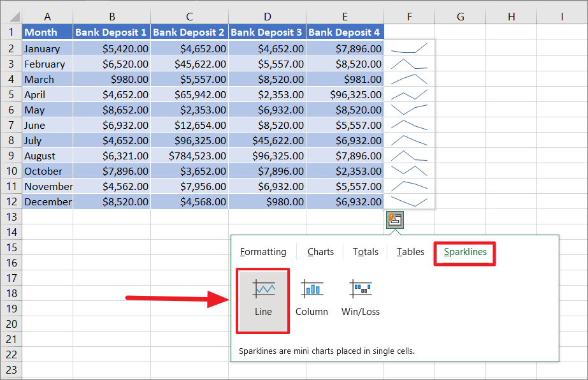588x380 pixels.
Task: Open the Tables tab
Action: click(411, 252)
